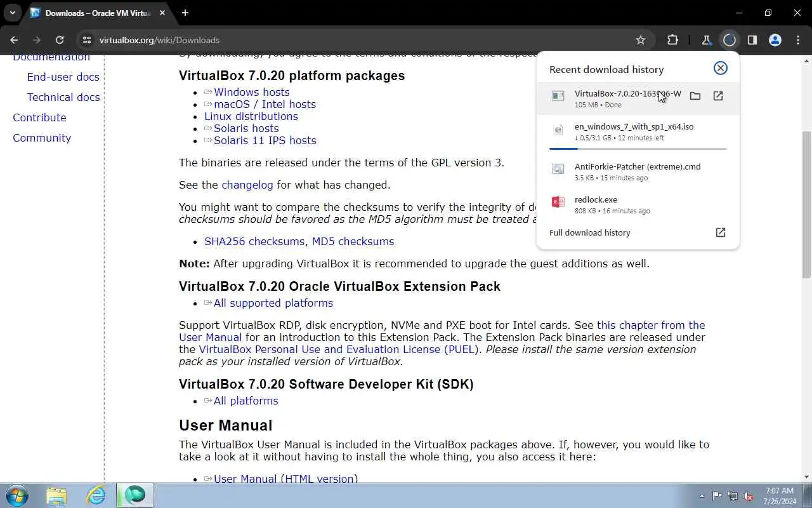Reload the page
The height and width of the screenshot is (508, 812).
point(60,40)
